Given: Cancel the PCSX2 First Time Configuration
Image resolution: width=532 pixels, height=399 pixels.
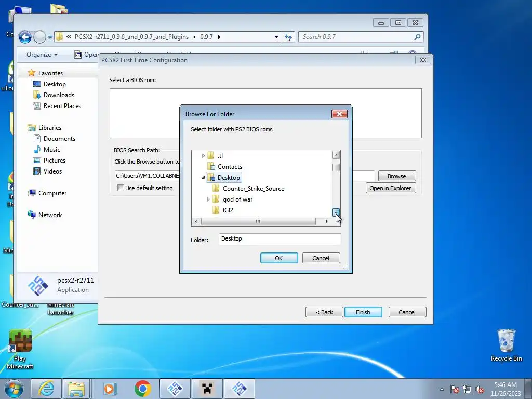Looking at the screenshot, I should pyautogui.click(x=407, y=312).
